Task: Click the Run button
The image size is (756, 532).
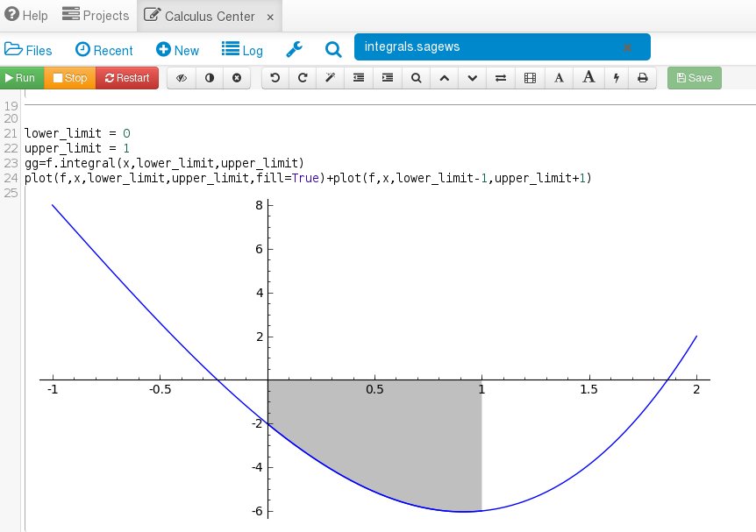Action: click(x=21, y=78)
